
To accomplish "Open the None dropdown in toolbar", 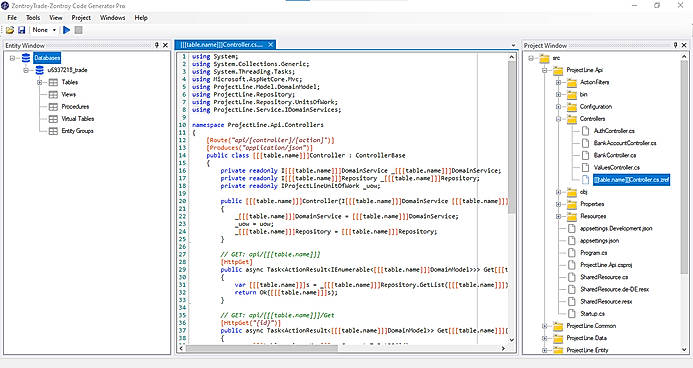I will (44, 30).
